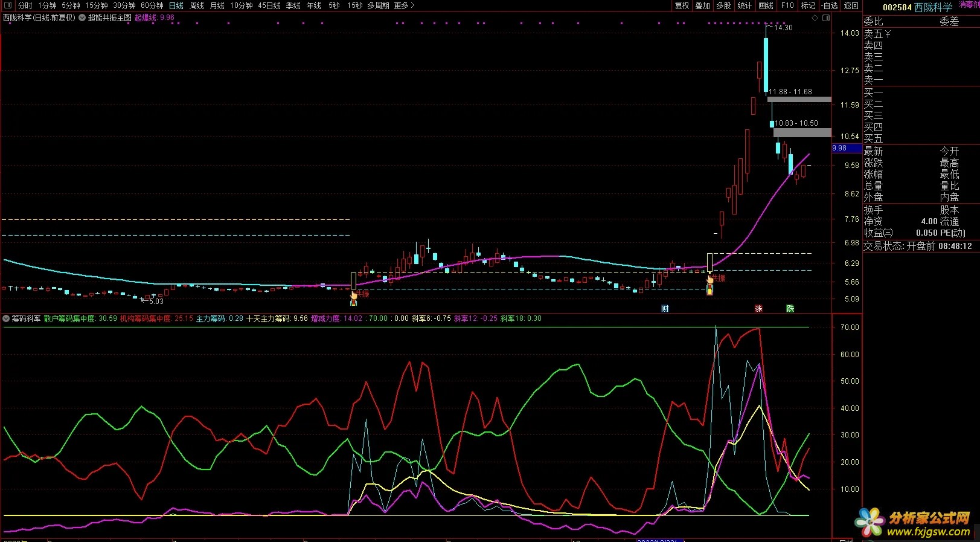
Task: Click the 标记 mark button
Action: click(808, 5)
